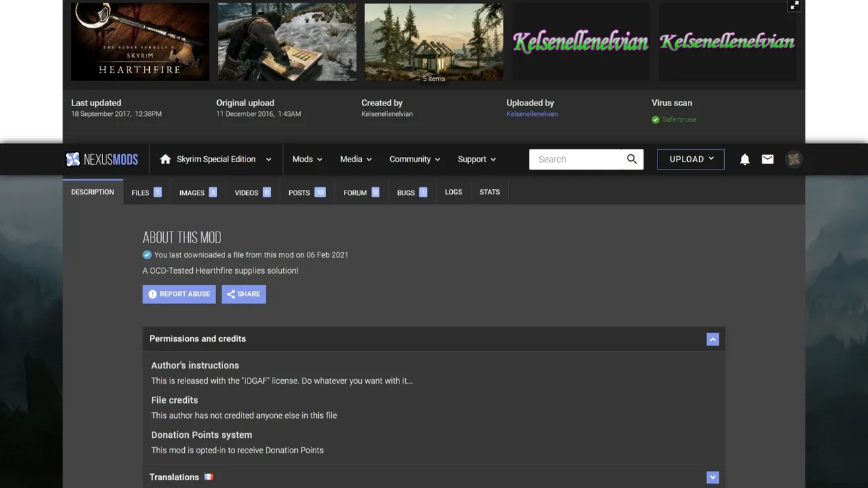Expand the Translations section
The width and height of the screenshot is (868, 488).
(x=712, y=477)
